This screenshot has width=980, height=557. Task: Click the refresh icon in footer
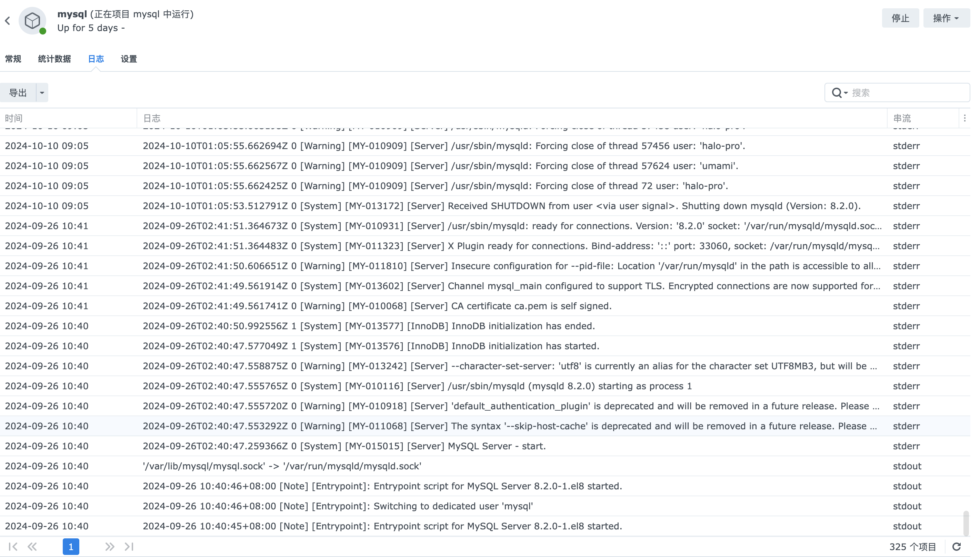click(x=956, y=547)
